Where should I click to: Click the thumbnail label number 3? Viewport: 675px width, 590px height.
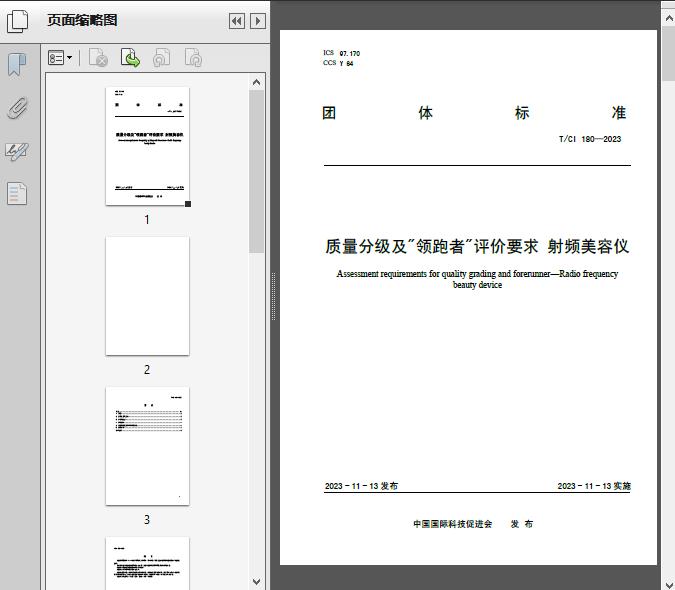click(x=147, y=519)
